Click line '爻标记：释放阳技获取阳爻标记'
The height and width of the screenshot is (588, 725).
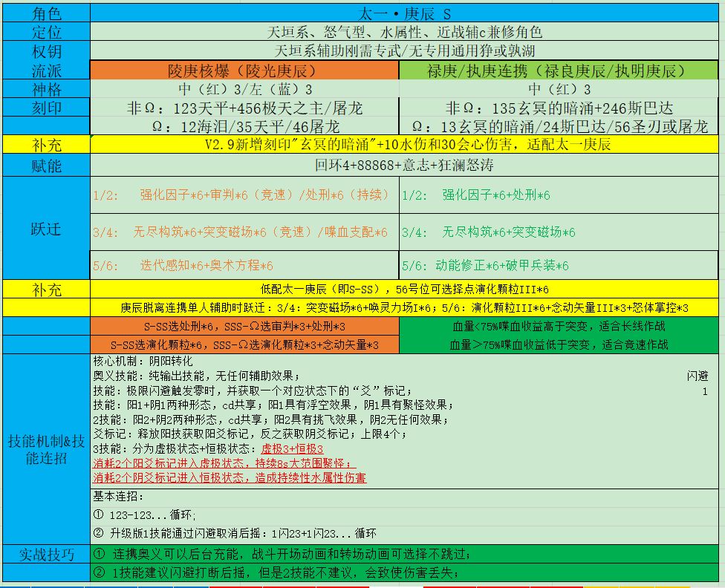point(250,434)
